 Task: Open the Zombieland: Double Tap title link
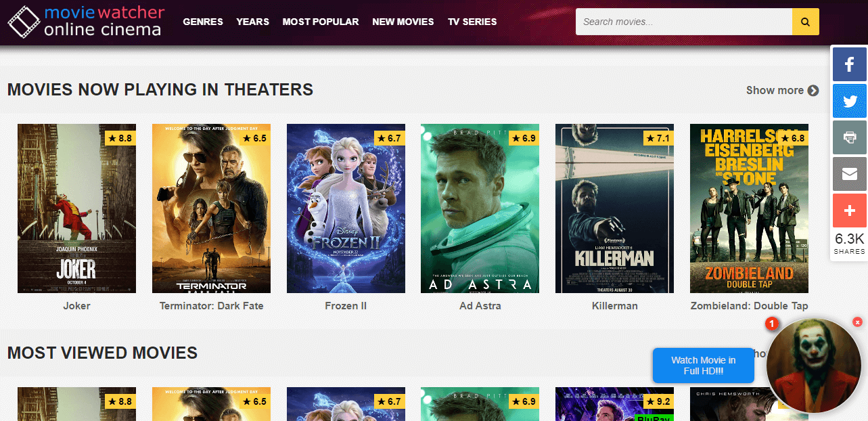(x=749, y=306)
